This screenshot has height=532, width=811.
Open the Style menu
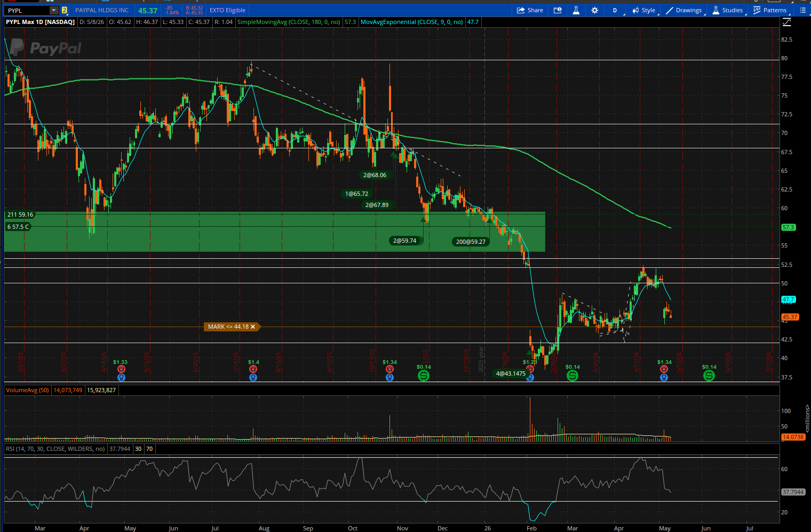[644, 10]
